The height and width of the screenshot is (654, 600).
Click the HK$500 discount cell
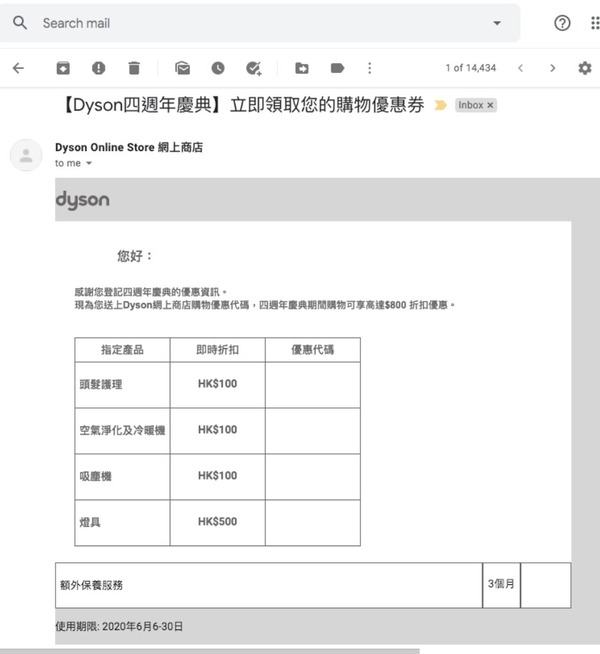(217, 522)
